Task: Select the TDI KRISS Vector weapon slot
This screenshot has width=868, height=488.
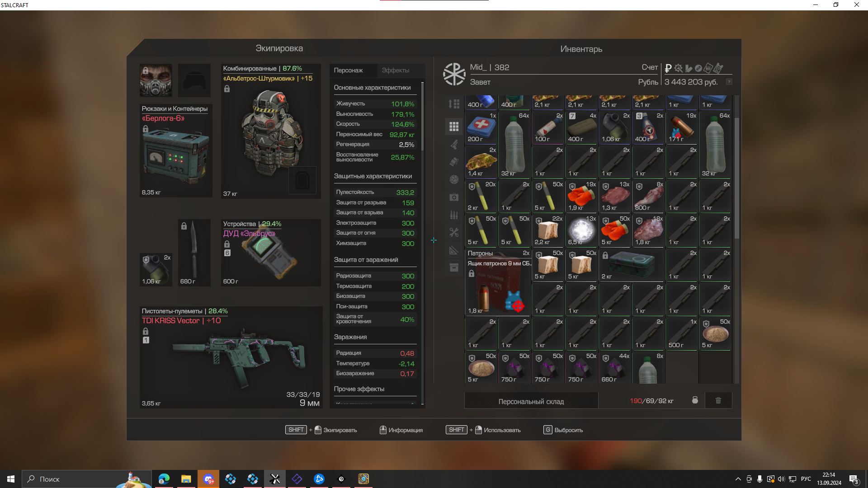Action: (231, 357)
